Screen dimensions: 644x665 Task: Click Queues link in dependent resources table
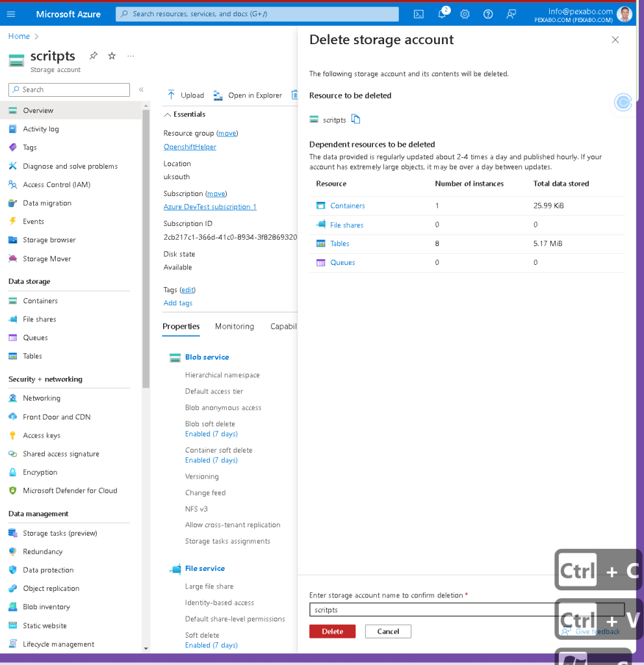(x=342, y=262)
